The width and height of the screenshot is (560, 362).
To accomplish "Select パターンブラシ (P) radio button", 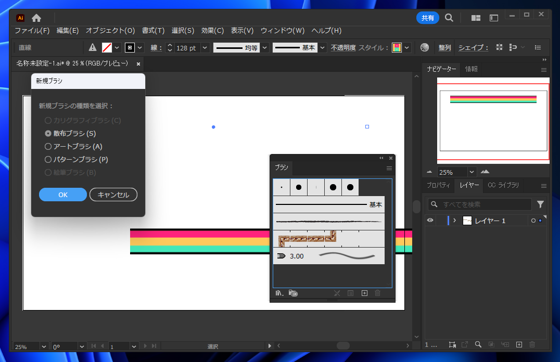I will (x=48, y=159).
